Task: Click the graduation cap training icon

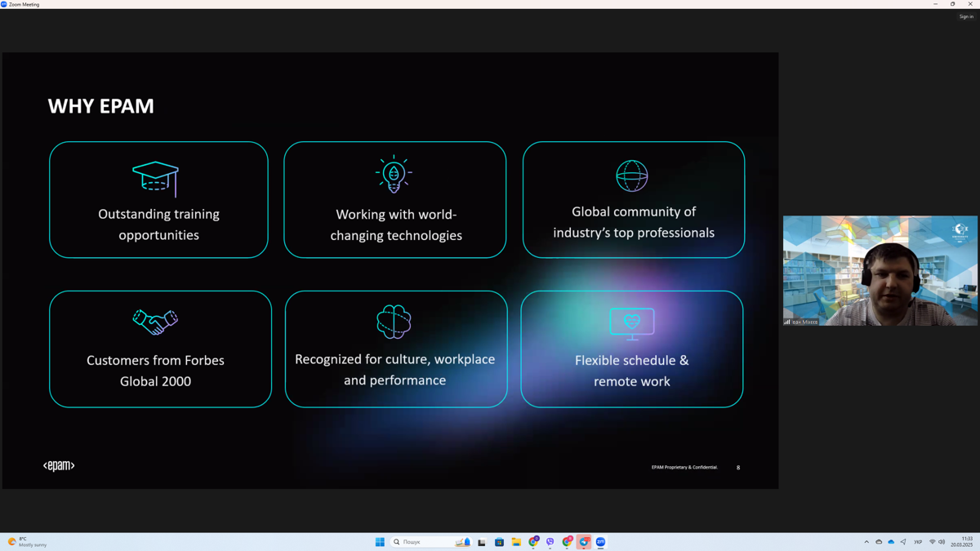Action: click(x=155, y=178)
